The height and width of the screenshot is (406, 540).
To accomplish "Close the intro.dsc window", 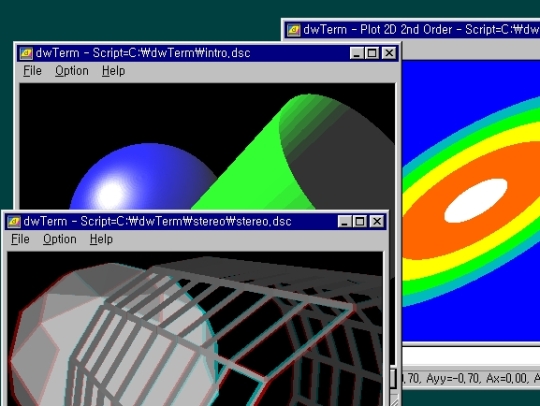I will pyautogui.click(x=389, y=53).
